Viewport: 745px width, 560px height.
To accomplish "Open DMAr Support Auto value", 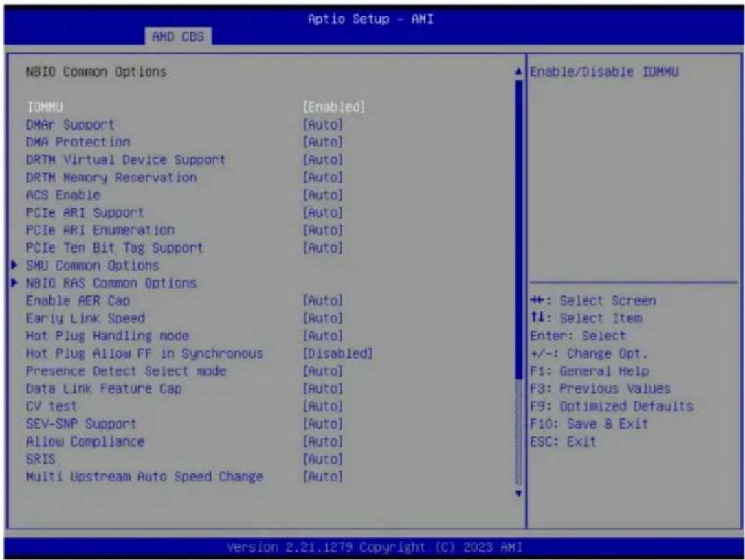I will coord(322,125).
